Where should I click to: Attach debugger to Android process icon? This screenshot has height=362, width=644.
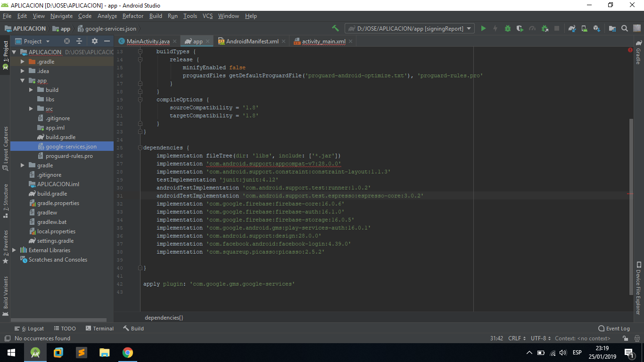tap(545, 28)
